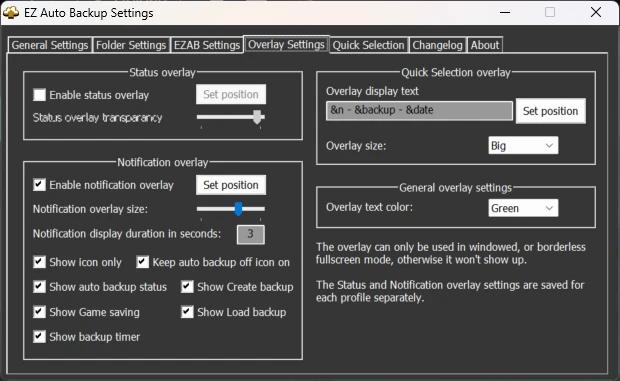
Task: Open the Overlay size dropdown
Action: [523, 145]
